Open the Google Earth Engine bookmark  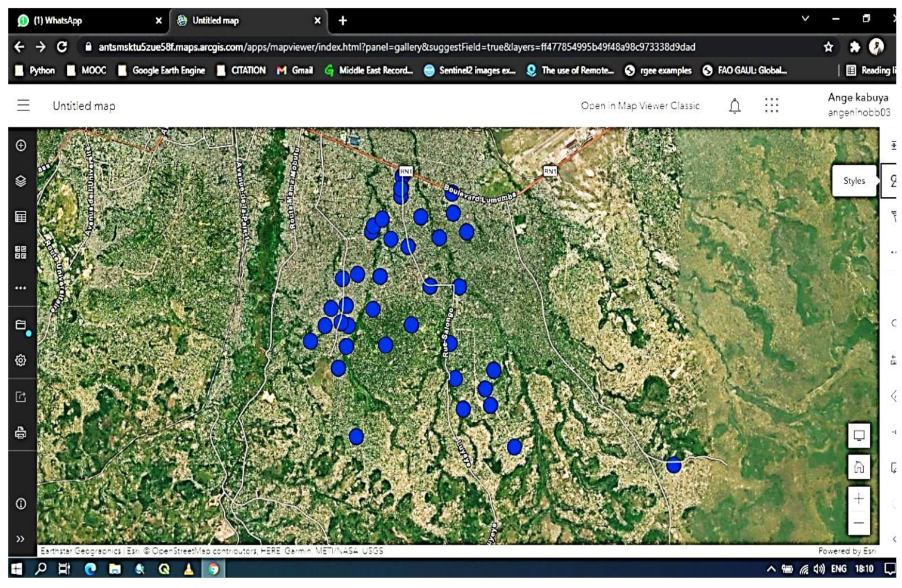(168, 70)
